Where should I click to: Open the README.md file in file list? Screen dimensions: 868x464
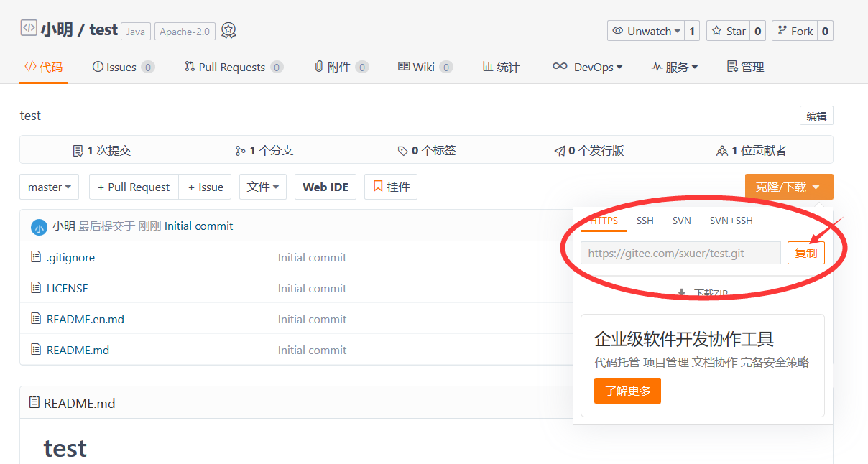78,350
